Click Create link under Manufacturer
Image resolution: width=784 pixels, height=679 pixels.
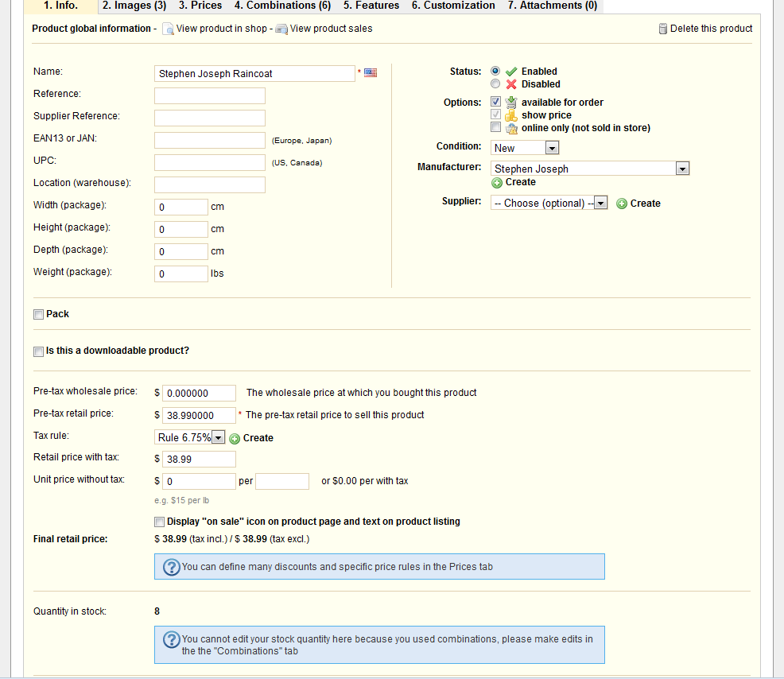click(x=521, y=183)
